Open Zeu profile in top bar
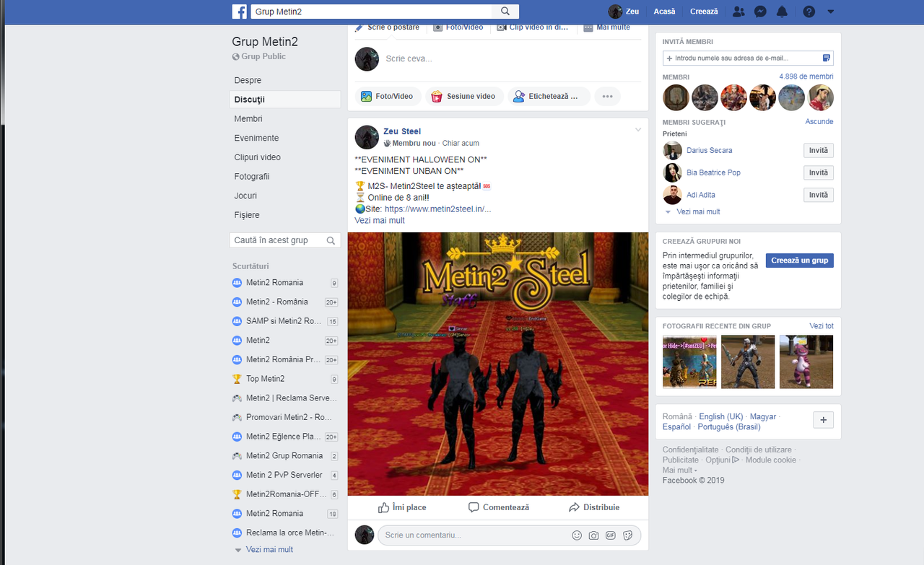This screenshot has width=924, height=565. (x=624, y=12)
